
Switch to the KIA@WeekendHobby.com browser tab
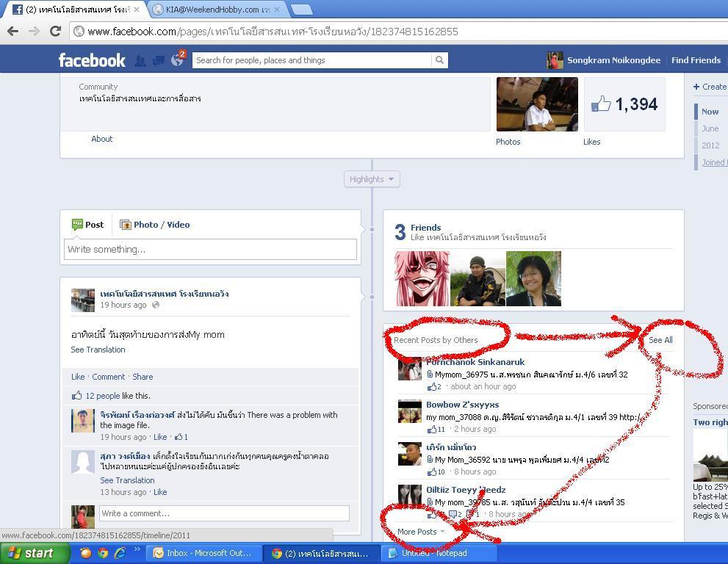pos(216,10)
